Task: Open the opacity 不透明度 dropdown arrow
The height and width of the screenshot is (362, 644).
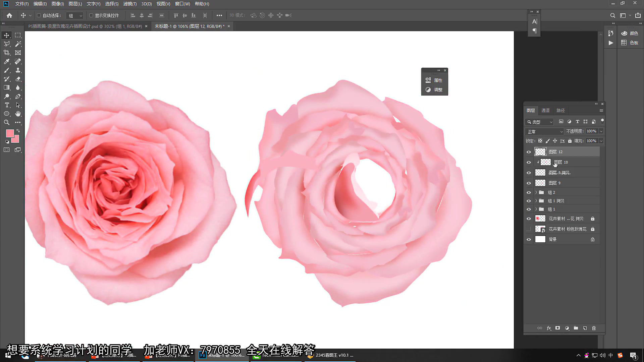Action: point(601,131)
